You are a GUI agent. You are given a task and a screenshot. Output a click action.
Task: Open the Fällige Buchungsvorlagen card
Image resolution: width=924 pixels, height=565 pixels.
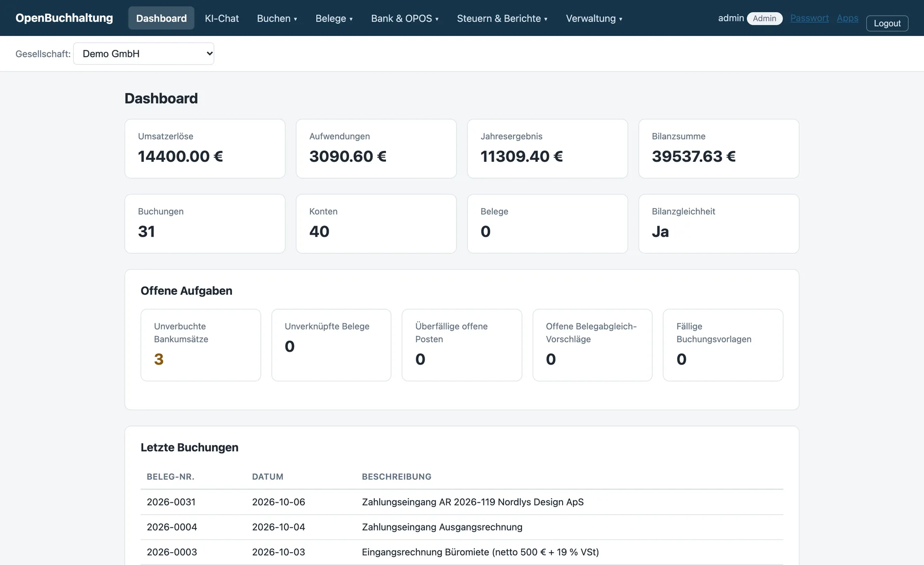coord(723,345)
